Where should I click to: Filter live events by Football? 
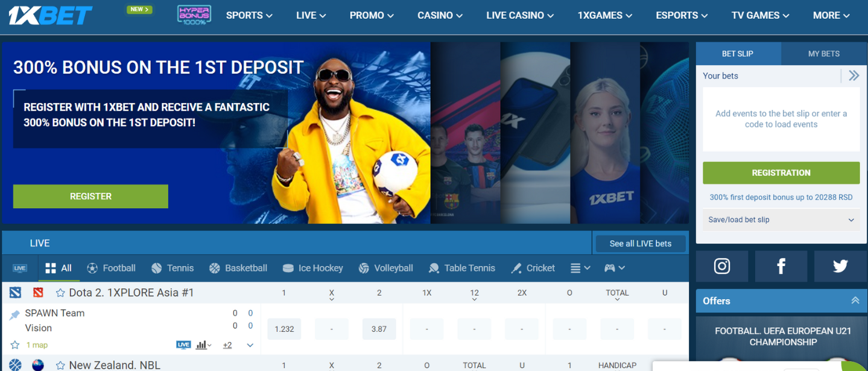point(111,268)
